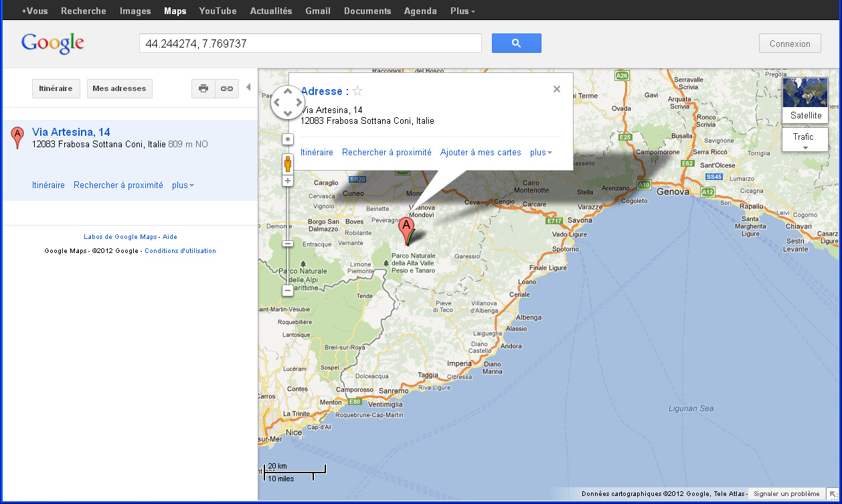Image resolution: width=842 pixels, height=504 pixels.
Task: Click Rechercher à proximité in the info bubble
Action: (x=387, y=153)
